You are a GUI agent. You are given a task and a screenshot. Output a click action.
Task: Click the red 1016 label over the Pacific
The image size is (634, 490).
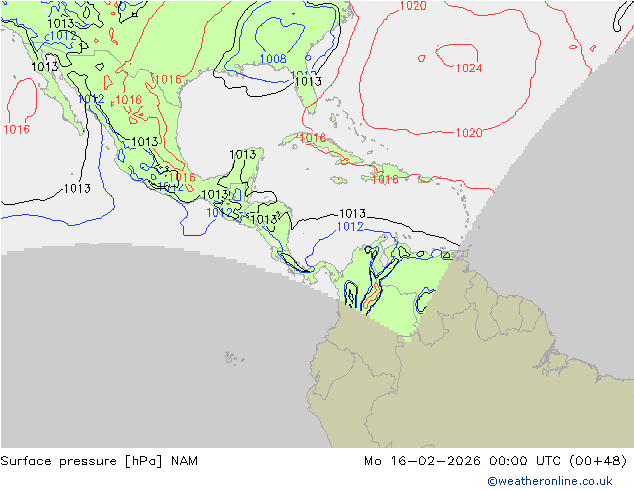(x=17, y=129)
